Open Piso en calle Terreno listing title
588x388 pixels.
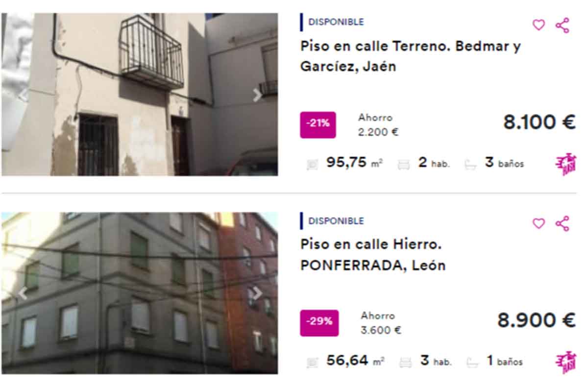[410, 56]
